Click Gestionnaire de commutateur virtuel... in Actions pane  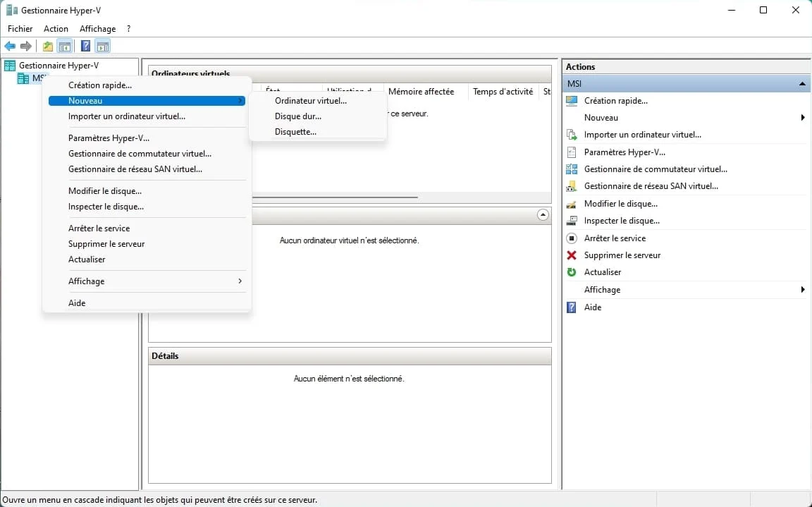tap(656, 169)
